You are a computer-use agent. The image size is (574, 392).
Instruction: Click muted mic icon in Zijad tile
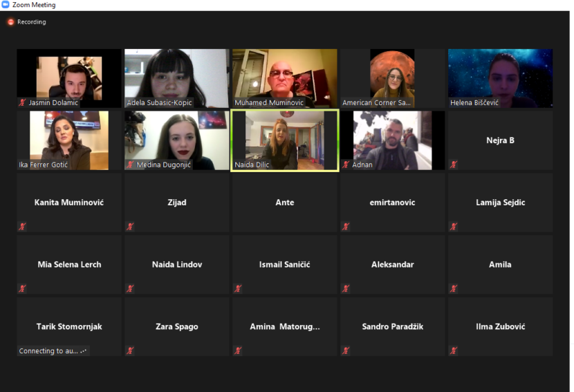[130, 227]
